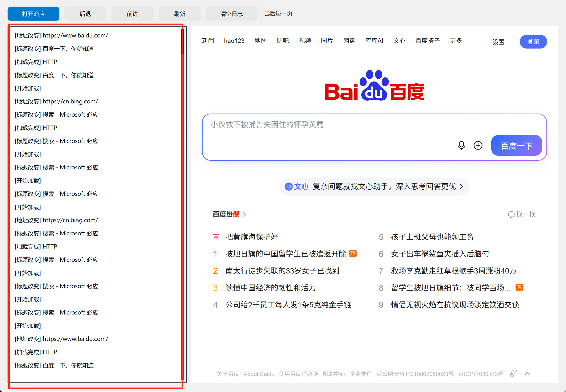Click the voice search microphone icon
566x392 pixels.
click(461, 145)
